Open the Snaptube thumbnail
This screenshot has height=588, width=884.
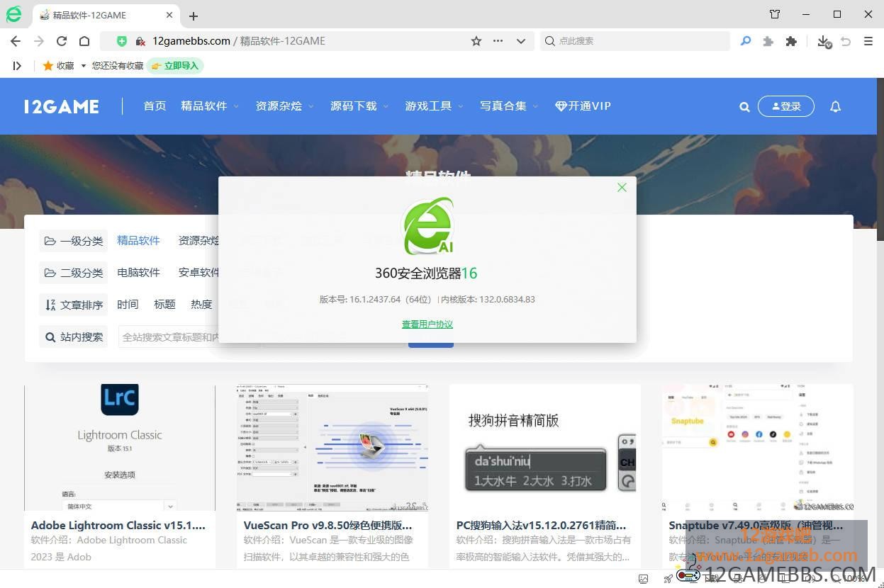(x=758, y=448)
